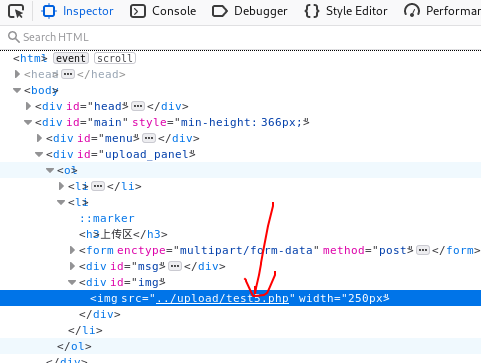Expand the div id="menu" node
Screen dimensions: 481x363
[39, 138]
